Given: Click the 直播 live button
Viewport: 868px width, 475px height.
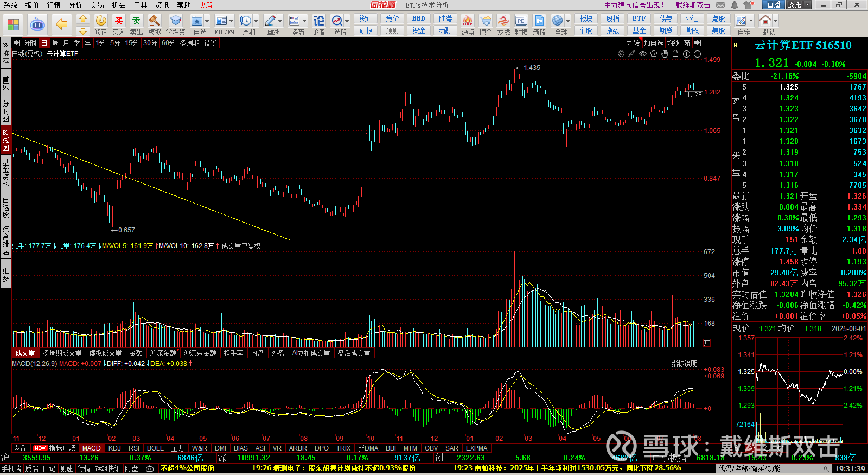Looking at the screenshot, I should 774,5.
